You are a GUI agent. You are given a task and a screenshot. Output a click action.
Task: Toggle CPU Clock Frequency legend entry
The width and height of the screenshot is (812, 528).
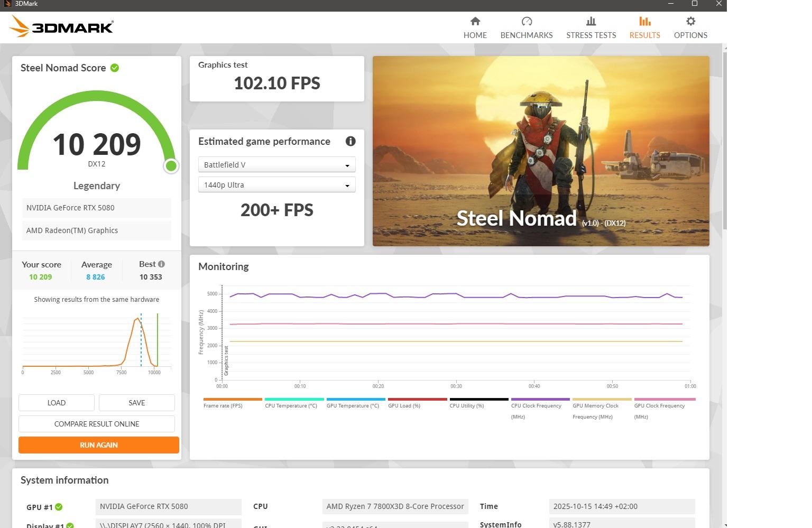click(x=540, y=409)
